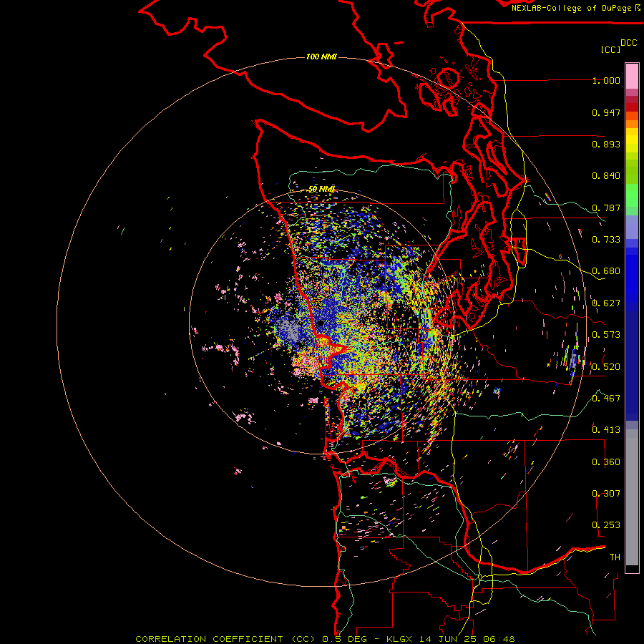Select the 0.893 legend value
644x644 pixels.
point(606,144)
